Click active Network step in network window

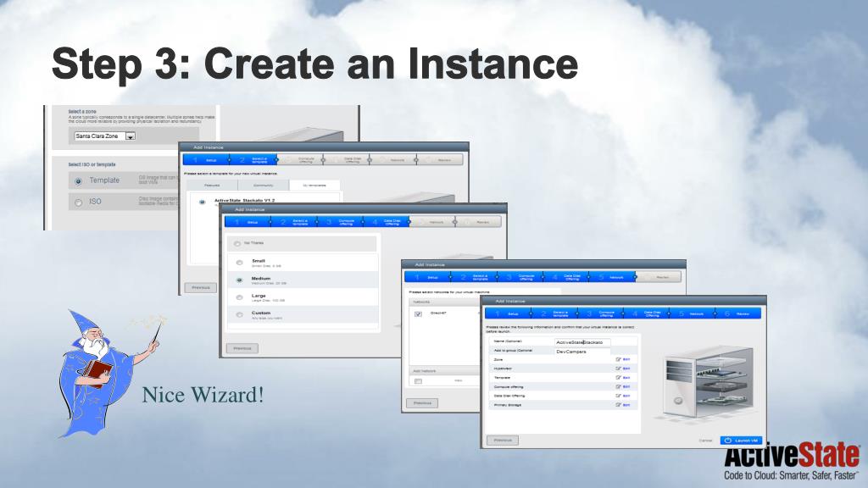[x=612, y=277]
